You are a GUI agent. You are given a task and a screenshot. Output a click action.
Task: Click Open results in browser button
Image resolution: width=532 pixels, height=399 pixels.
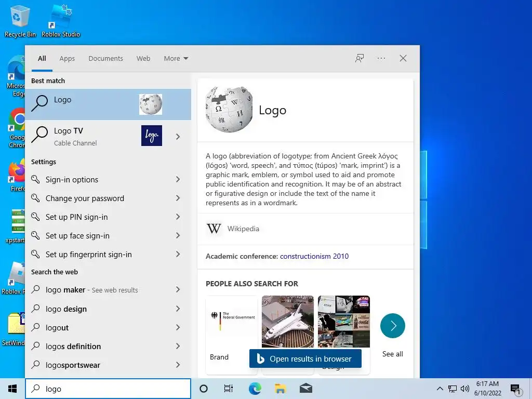pos(305,358)
